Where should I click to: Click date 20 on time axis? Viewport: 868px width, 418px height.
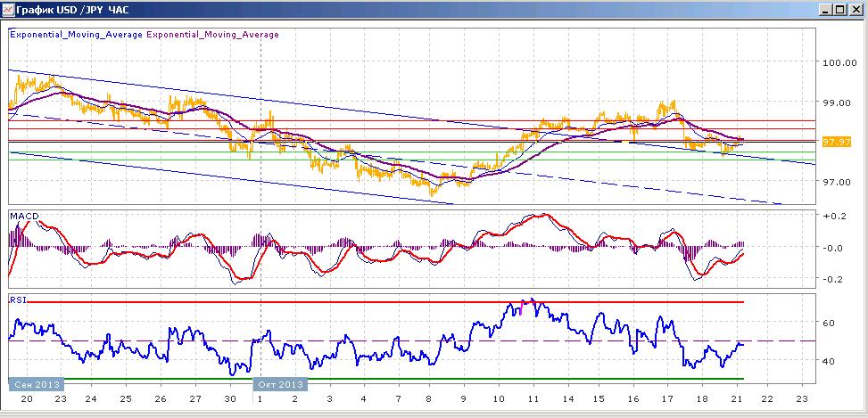[27, 399]
